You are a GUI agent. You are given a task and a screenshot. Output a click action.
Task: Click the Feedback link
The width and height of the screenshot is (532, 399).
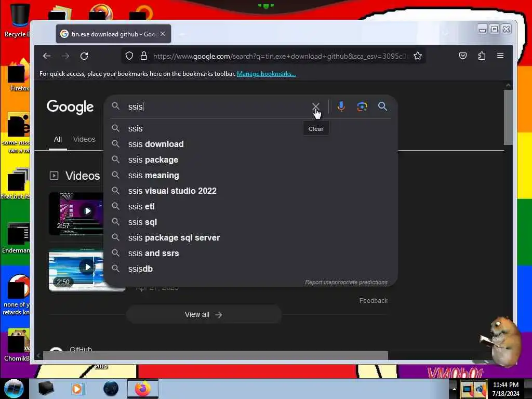(374, 301)
